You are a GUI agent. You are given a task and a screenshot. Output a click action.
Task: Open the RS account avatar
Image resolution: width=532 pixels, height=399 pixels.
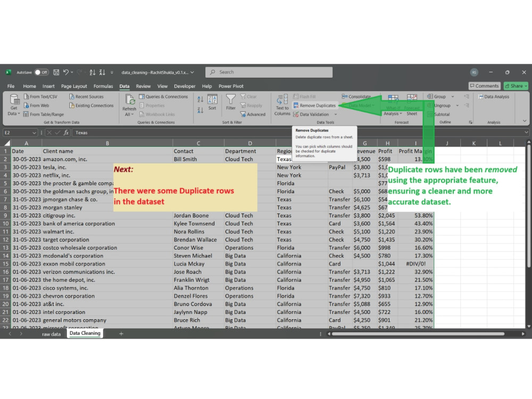pyautogui.click(x=474, y=72)
